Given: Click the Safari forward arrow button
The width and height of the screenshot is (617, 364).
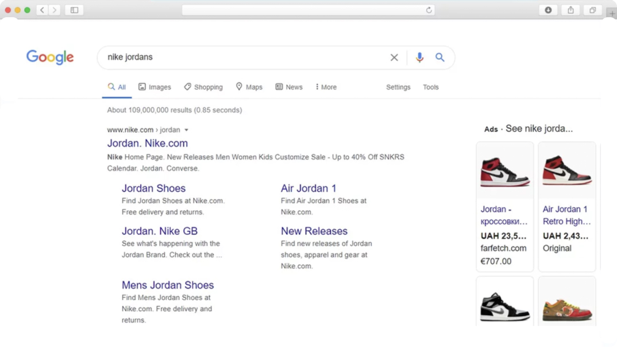Looking at the screenshot, I should click(55, 10).
